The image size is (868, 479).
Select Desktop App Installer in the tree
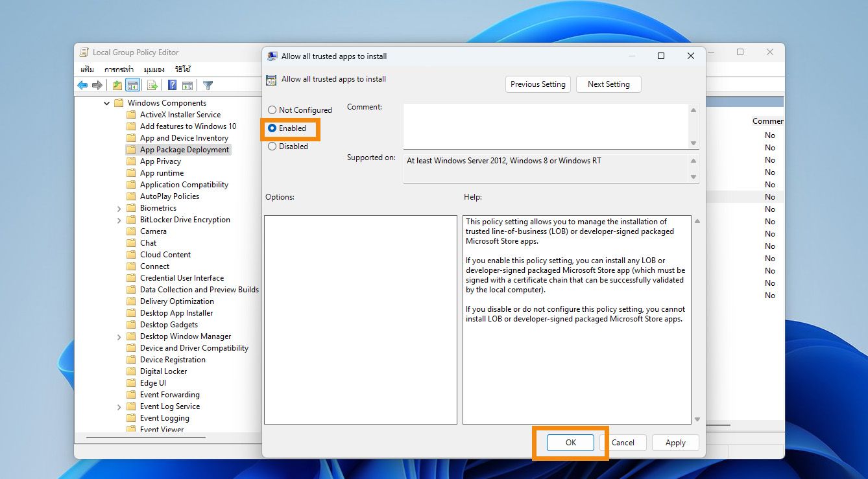pyautogui.click(x=176, y=313)
